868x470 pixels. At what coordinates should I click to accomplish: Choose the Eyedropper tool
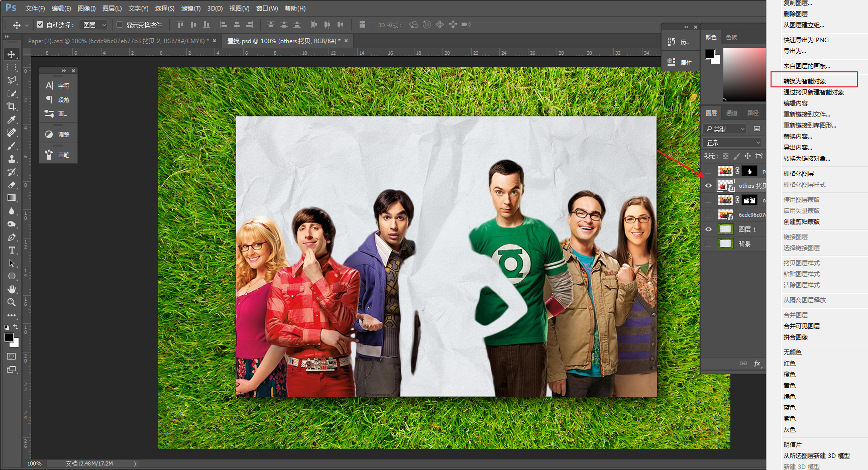(x=11, y=120)
